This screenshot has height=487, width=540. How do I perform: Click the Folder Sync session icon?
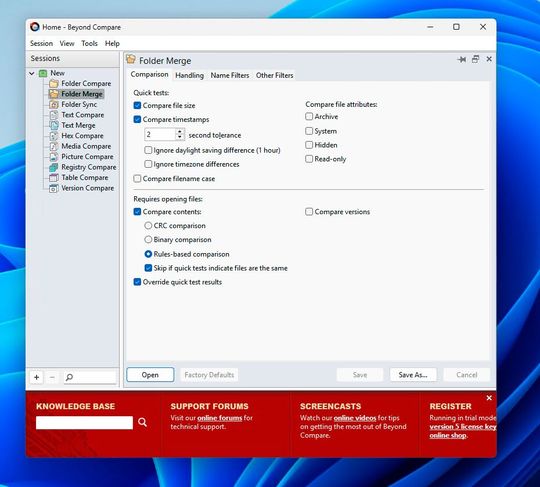point(53,104)
